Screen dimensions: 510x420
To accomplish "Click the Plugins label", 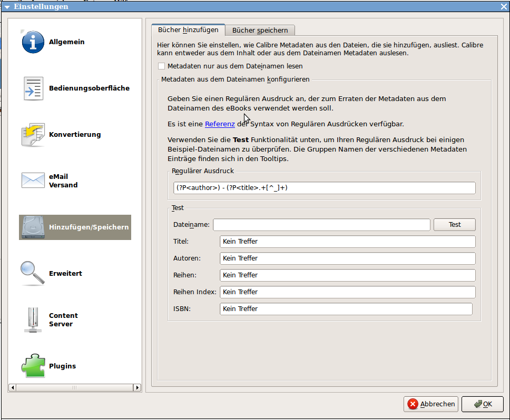I will click(63, 366).
